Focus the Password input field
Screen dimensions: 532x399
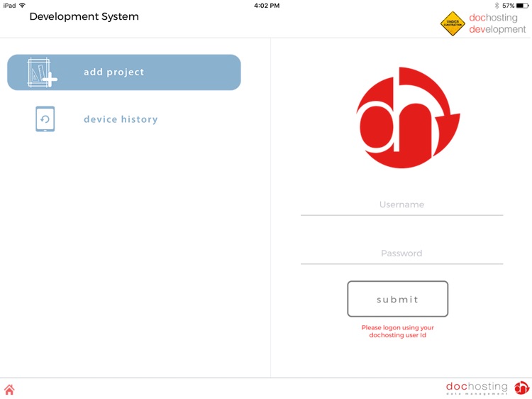click(x=401, y=253)
